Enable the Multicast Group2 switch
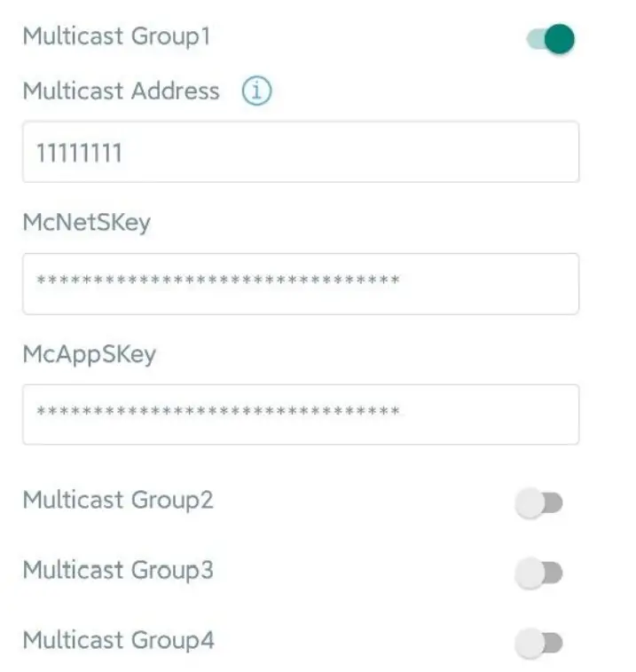The image size is (636, 672). 538,503
